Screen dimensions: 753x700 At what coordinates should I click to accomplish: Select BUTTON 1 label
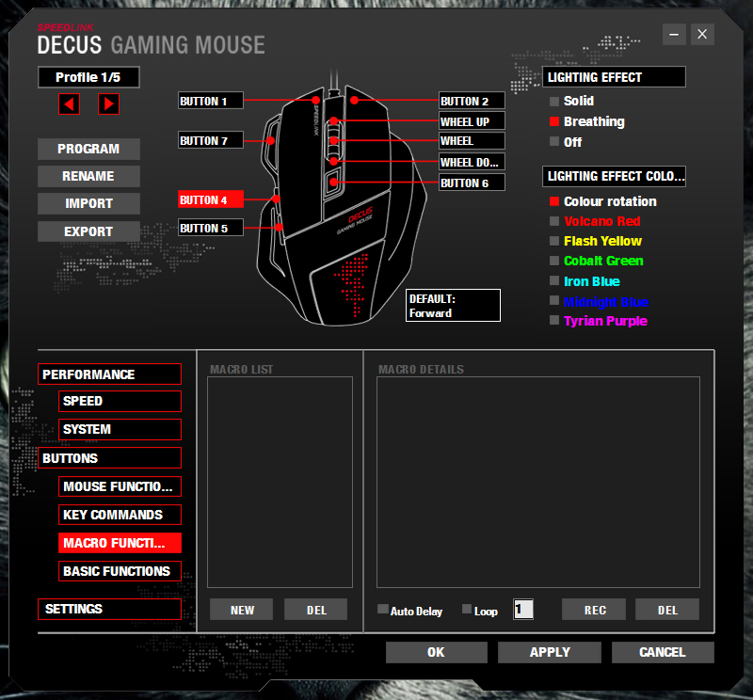210,101
